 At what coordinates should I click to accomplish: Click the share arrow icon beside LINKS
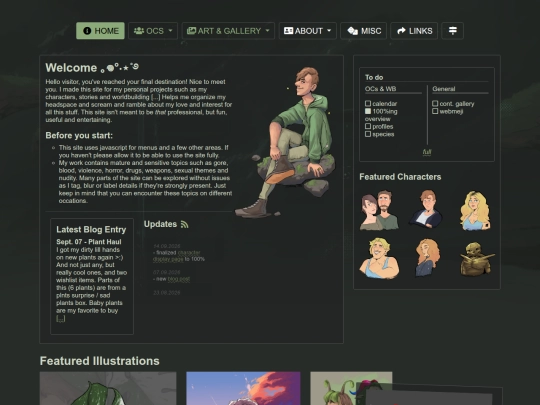(x=401, y=31)
